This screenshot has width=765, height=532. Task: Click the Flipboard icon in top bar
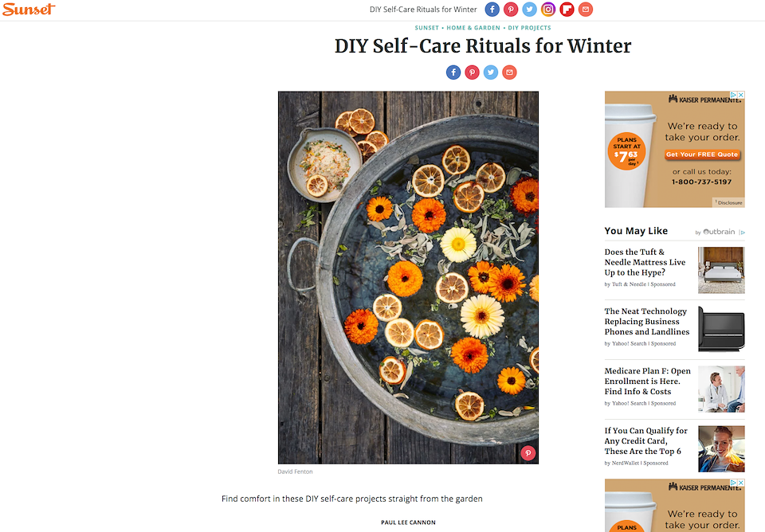coord(567,10)
